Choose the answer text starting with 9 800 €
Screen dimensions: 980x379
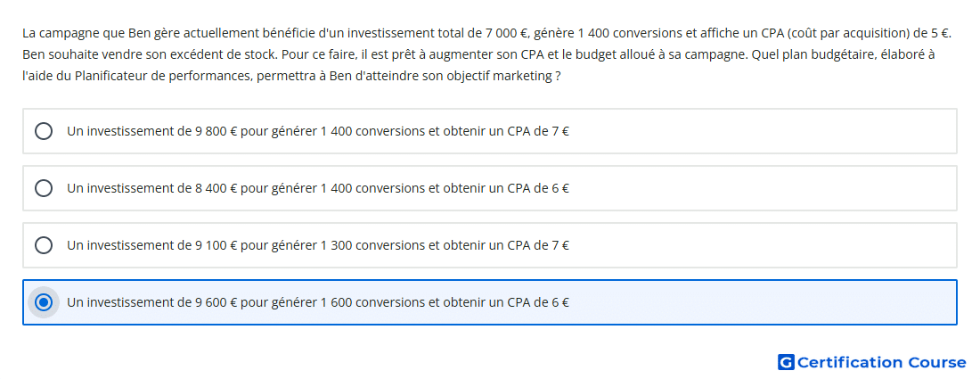tap(318, 131)
